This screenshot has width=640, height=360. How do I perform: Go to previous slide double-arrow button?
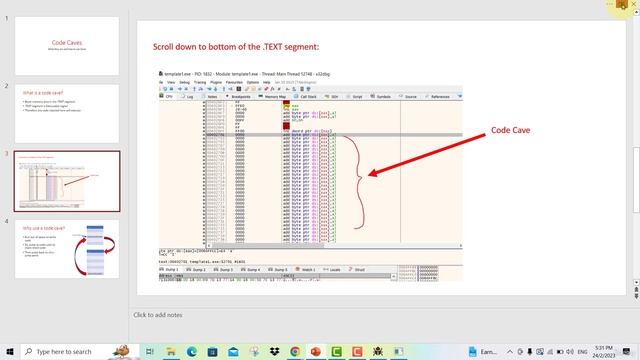(636, 289)
